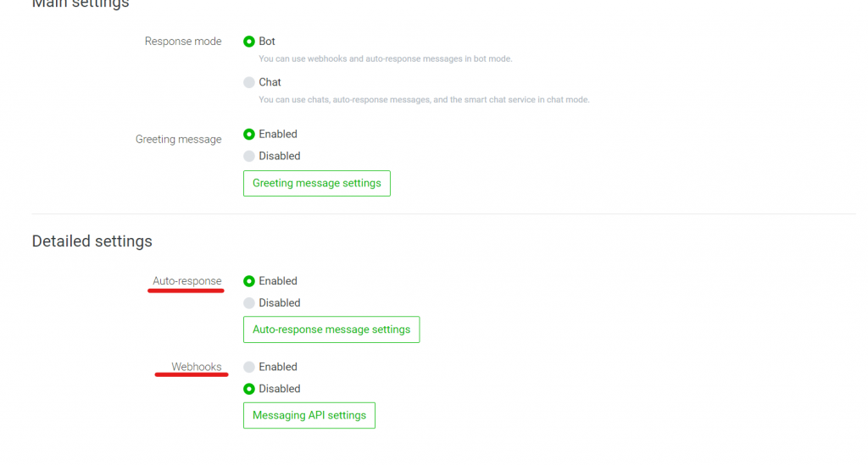Click the Greeting message field label
Viewport: 868px width, 465px height.
(178, 139)
